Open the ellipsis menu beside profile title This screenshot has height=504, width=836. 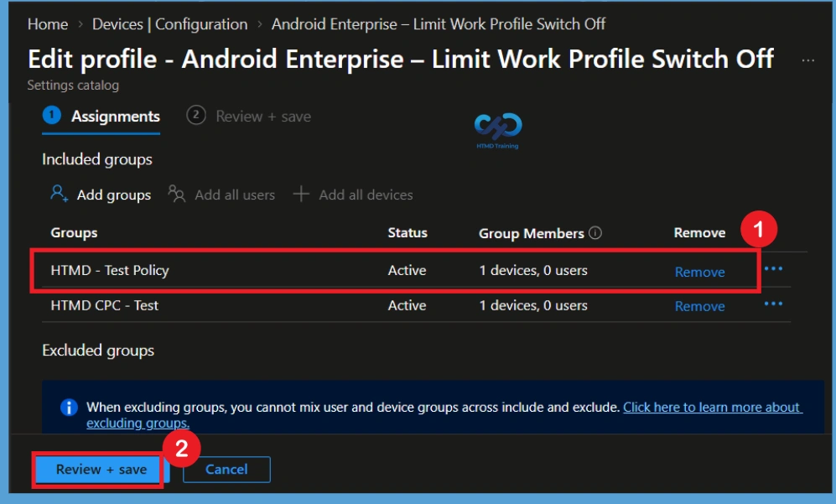pyautogui.click(x=807, y=61)
